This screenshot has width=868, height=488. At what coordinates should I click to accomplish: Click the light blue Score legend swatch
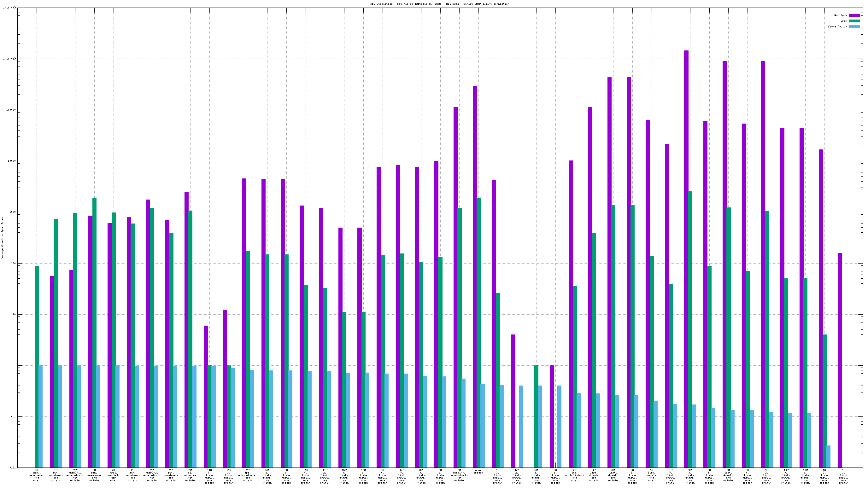854,26
